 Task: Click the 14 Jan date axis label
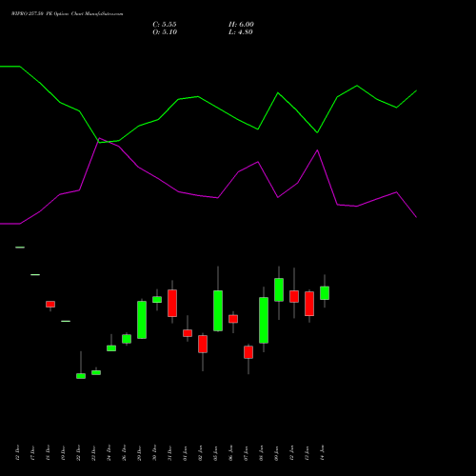[322, 453]
